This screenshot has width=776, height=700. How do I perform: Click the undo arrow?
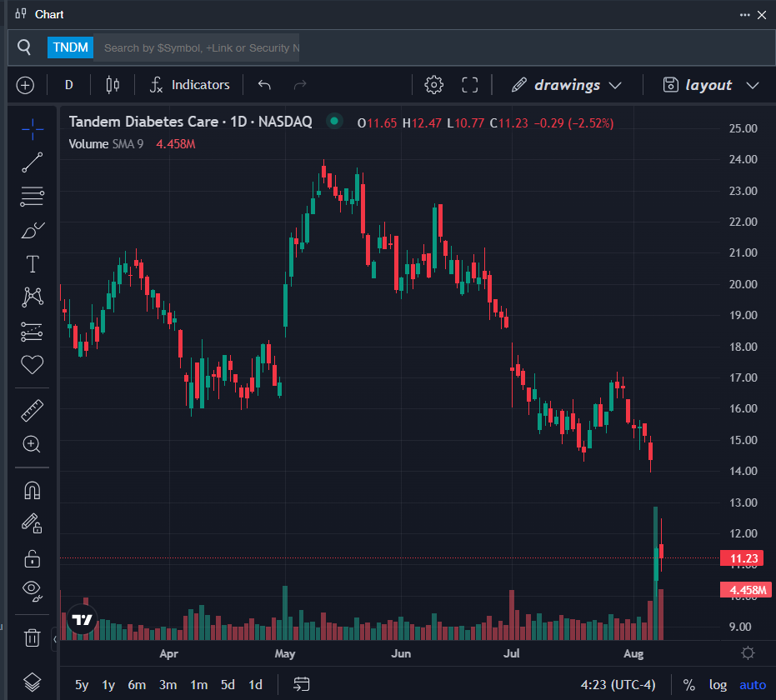point(264,85)
